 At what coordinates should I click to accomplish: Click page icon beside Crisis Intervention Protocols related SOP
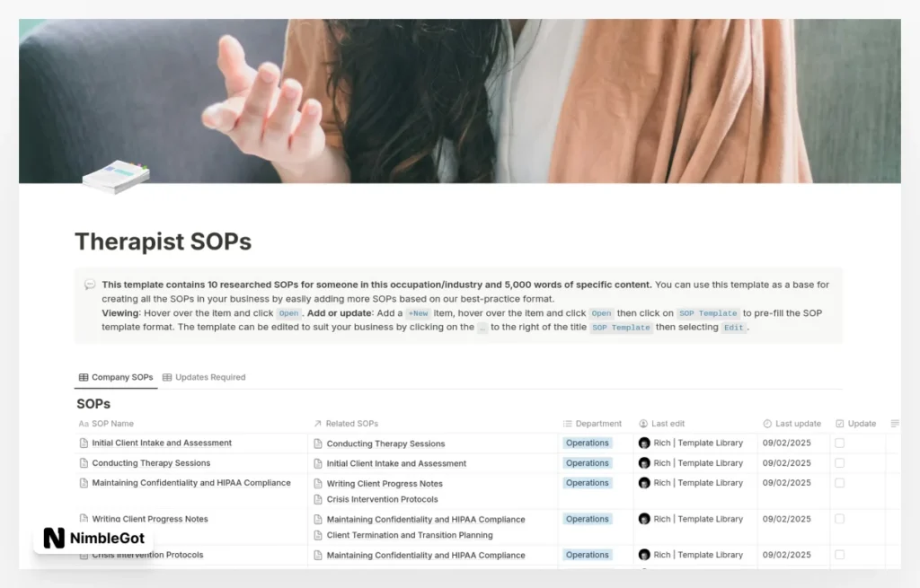point(318,499)
